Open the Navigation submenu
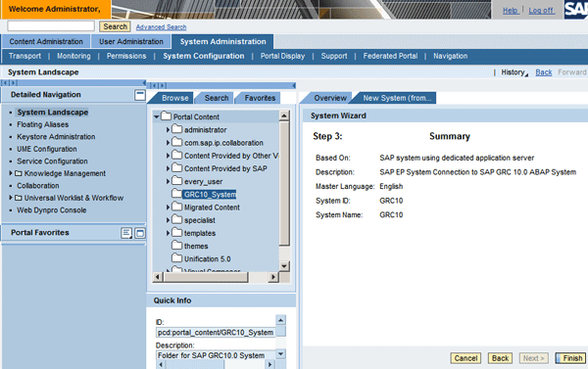This screenshot has width=588, height=369. click(x=451, y=56)
